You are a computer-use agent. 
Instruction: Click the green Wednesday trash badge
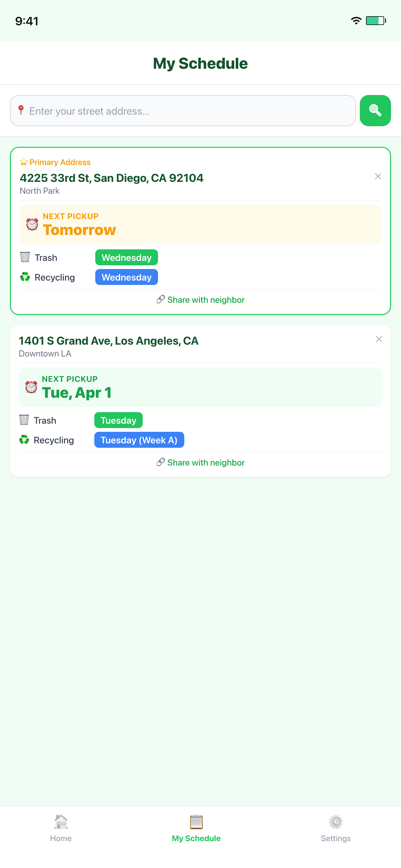tap(126, 257)
